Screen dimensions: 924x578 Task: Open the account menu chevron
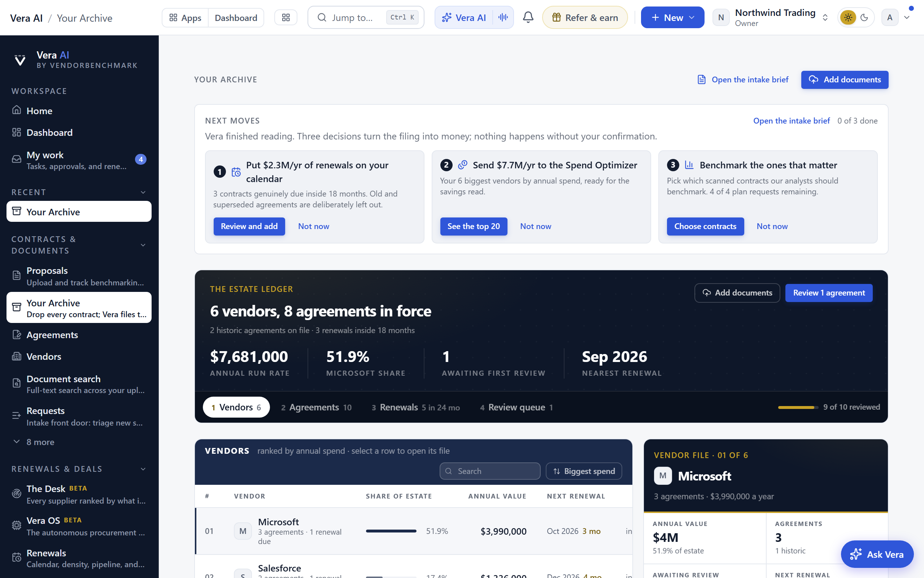click(907, 18)
